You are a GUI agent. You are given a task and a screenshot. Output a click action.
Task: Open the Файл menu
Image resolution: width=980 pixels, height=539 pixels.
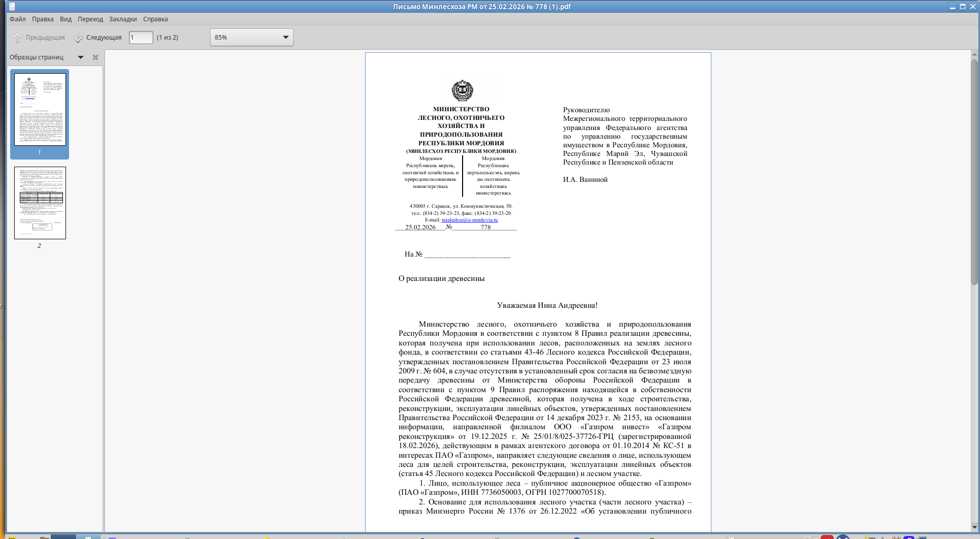[18, 19]
